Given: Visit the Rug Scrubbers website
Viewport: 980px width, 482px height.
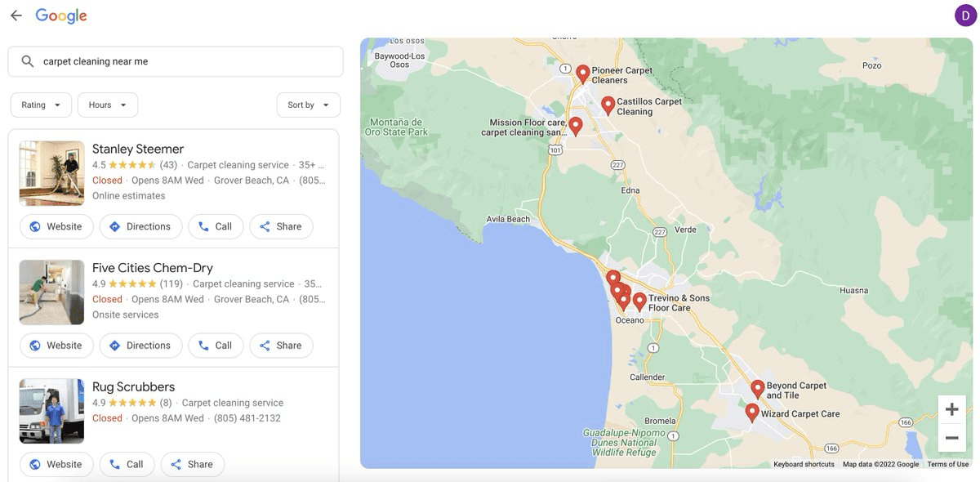Looking at the screenshot, I should tap(56, 464).
